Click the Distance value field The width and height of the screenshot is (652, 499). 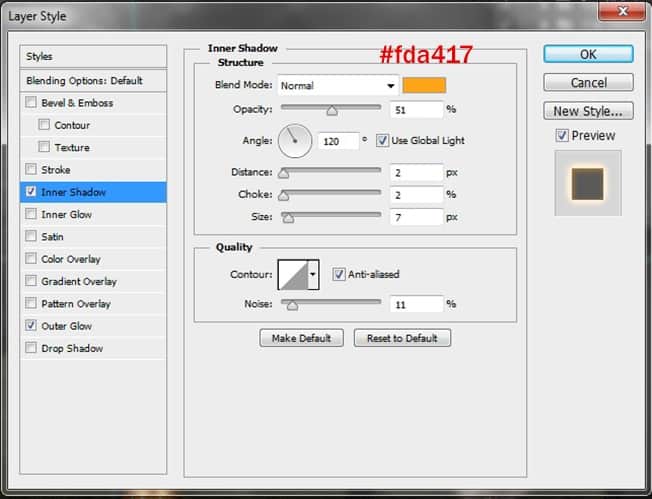tap(416, 173)
